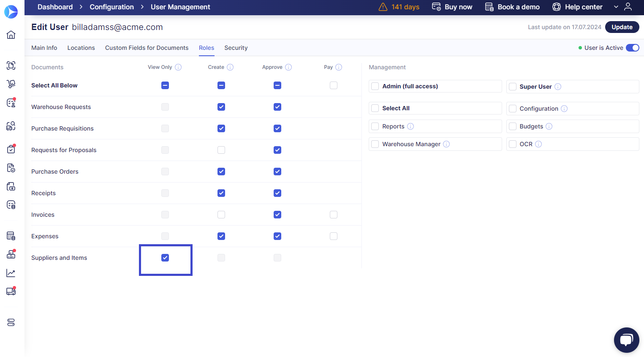The image size is (644, 357).
Task: Click the warning triangle trial icon
Action: point(383,7)
